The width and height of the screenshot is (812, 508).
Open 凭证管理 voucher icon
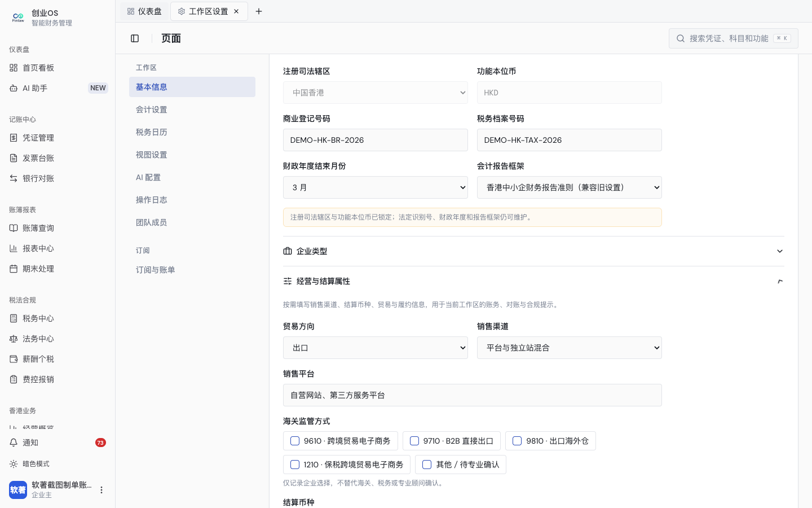(14, 138)
